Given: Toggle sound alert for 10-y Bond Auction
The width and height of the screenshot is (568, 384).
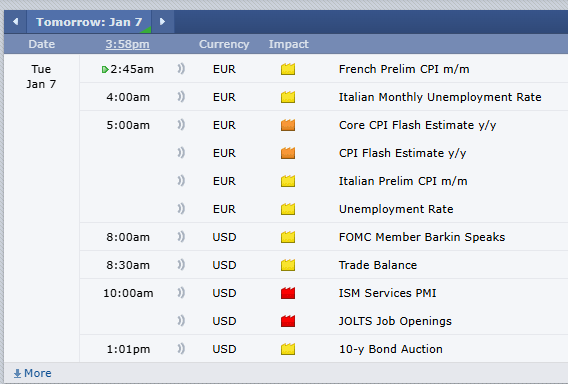Looking at the screenshot, I should (x=181, y=348).
